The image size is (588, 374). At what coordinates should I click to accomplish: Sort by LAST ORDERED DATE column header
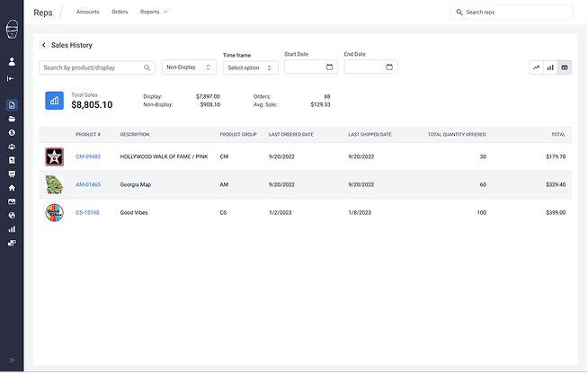(291, 135)
